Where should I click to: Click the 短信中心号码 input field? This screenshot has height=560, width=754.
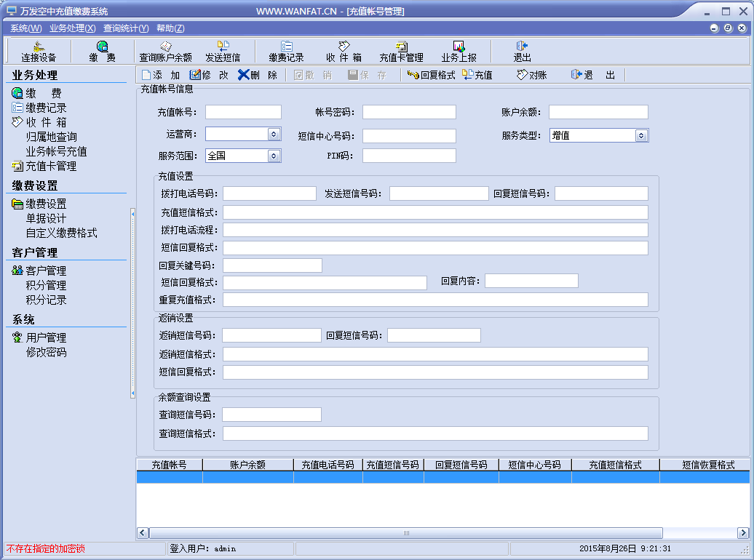pos(409,136)
